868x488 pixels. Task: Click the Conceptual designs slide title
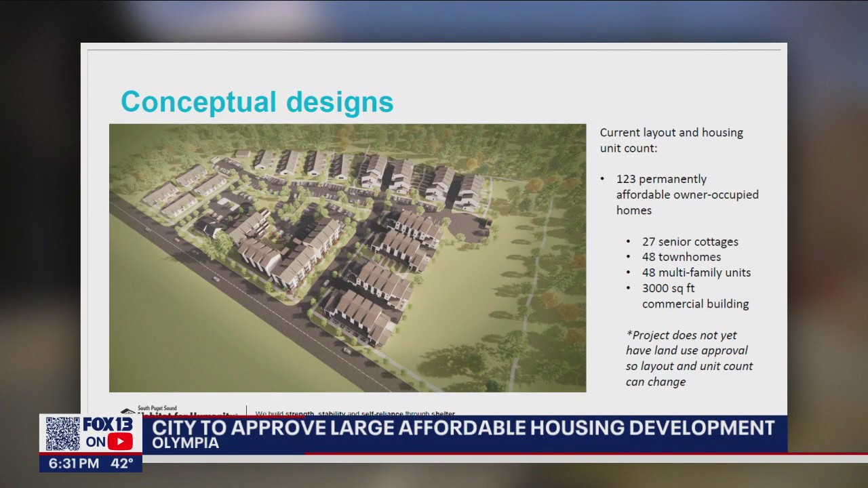coord(257,102)
